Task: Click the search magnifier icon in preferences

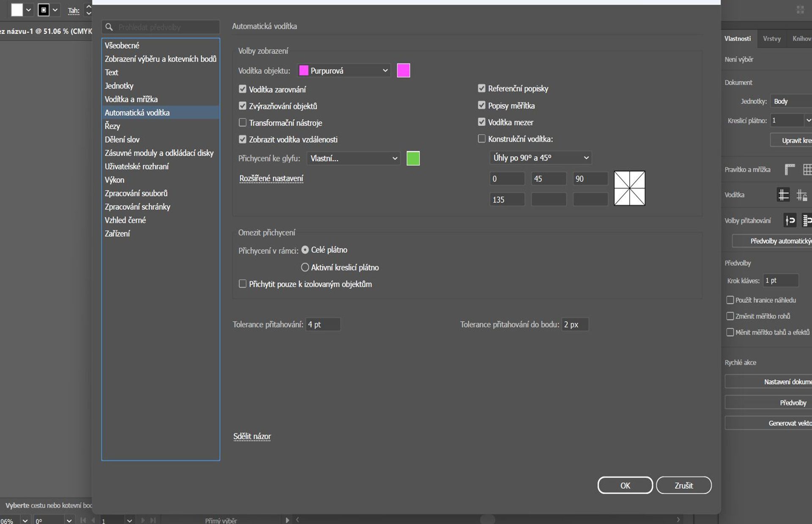Action: pyautogui.click(x=109, y=27)
